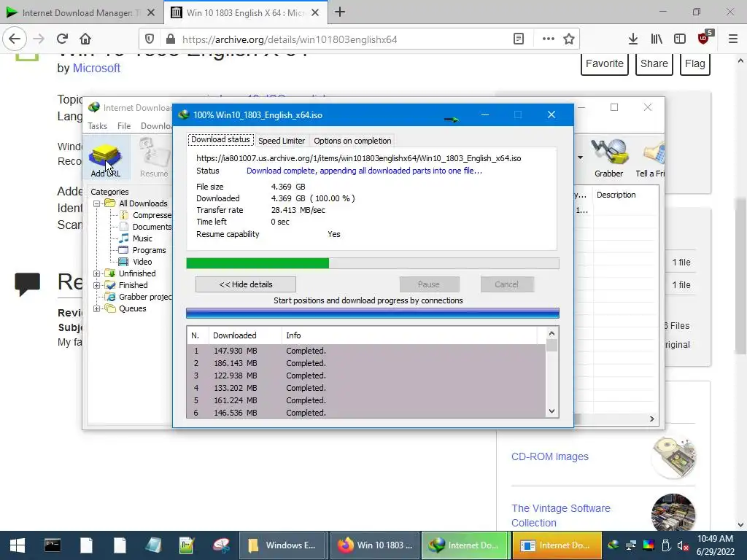Open IDM File menu

click(x=124, y=125)
